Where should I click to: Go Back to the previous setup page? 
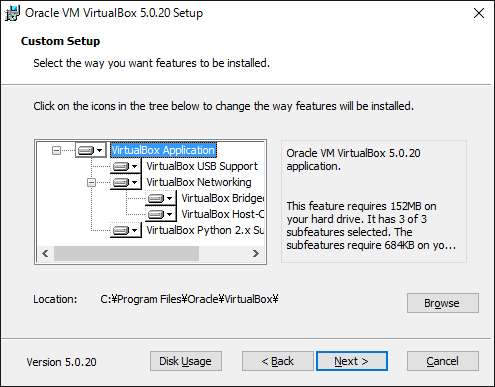coord(278,361)
